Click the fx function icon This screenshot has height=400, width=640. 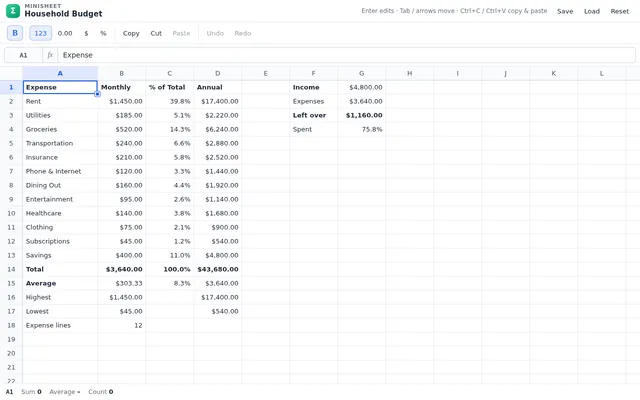[50, 55]
